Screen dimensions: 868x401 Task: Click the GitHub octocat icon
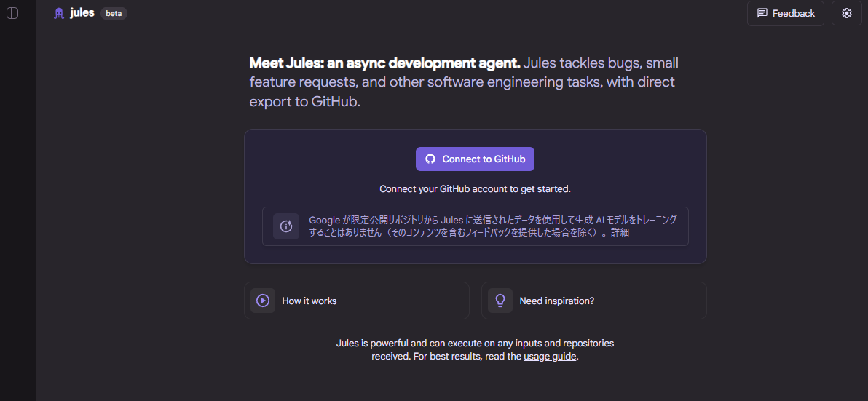click(430, 159)
